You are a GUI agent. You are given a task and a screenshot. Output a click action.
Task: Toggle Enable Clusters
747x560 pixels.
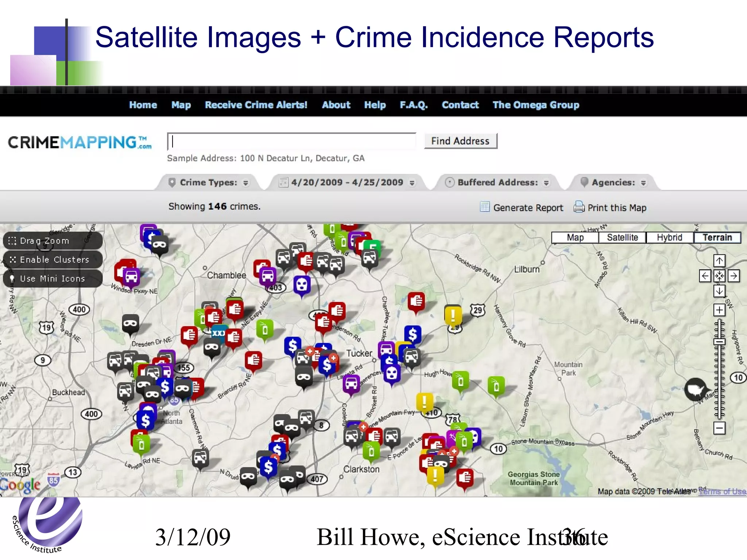[53, 260]
